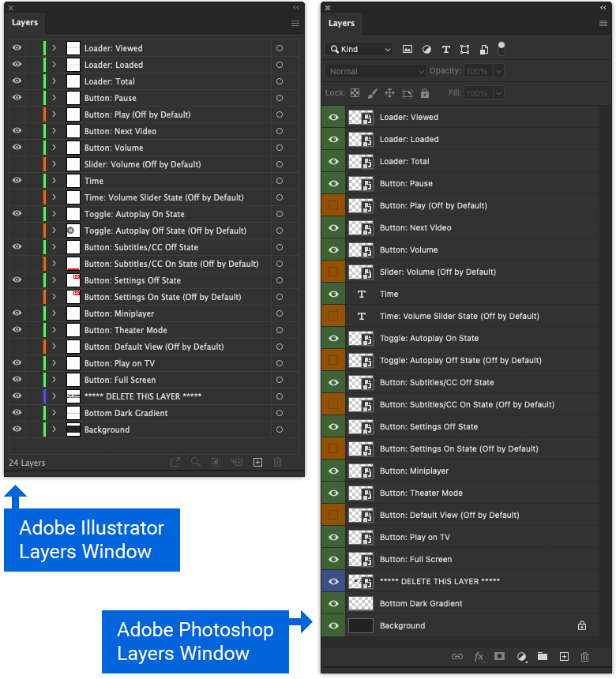Select Layers tab in Illustrator panel

24,23
